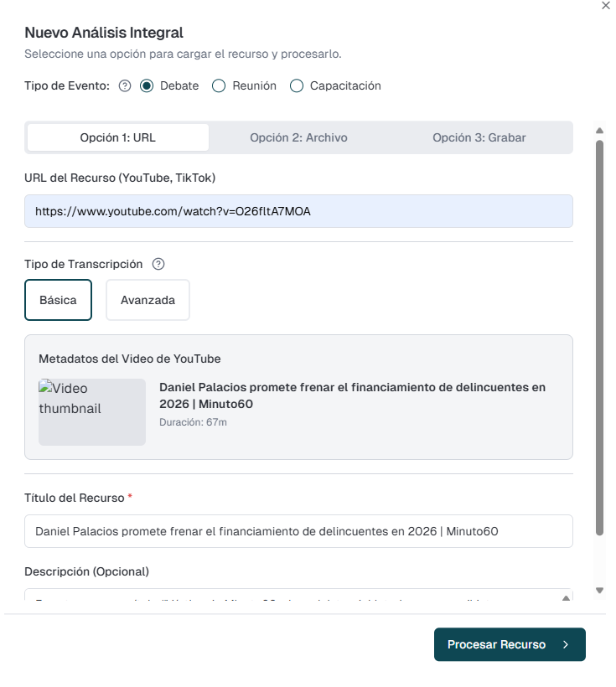Select Básica transcription type
616x687 pixels.
tap(58, 300)
